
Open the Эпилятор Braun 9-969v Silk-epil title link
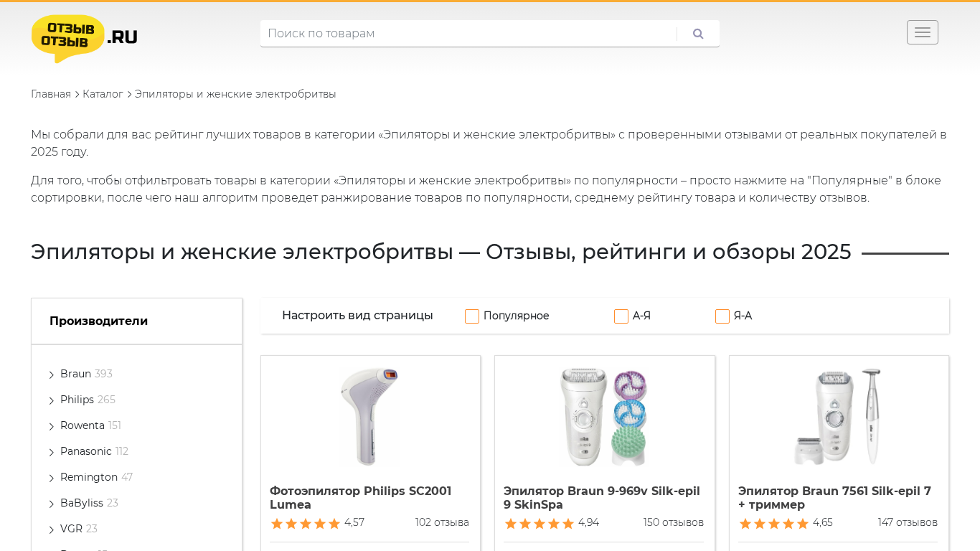coord(601,498)
